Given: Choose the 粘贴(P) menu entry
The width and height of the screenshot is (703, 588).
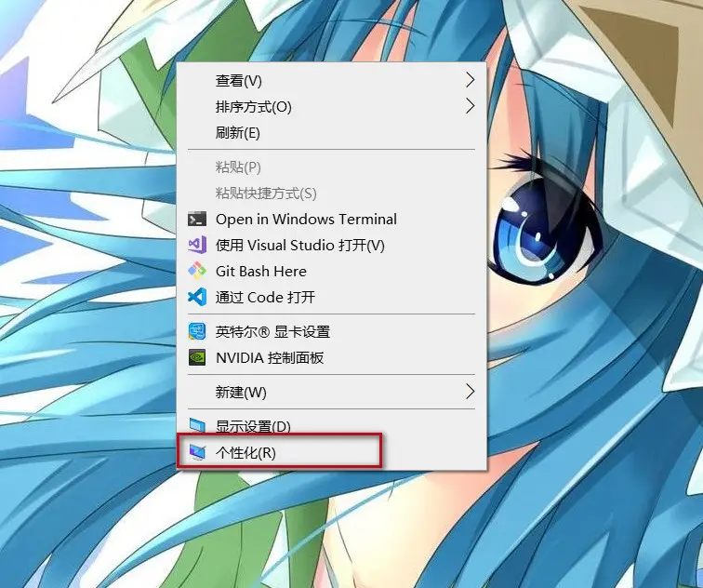Looking at the screenshot, I should click(238, 167).
